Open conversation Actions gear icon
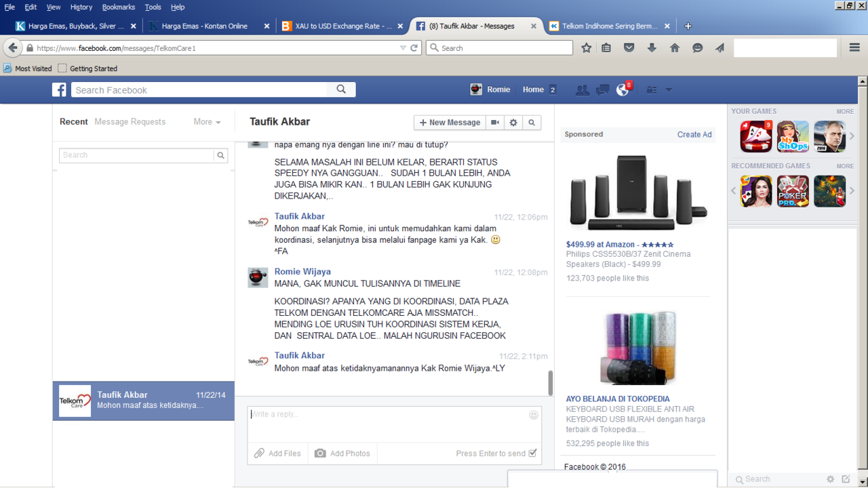The height and width of the screenshot is (488, 868). [x=513, y=123]
